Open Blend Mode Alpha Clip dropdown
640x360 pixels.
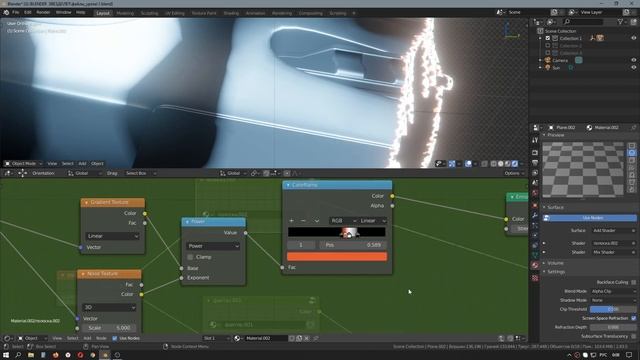[x=613, y=291]
